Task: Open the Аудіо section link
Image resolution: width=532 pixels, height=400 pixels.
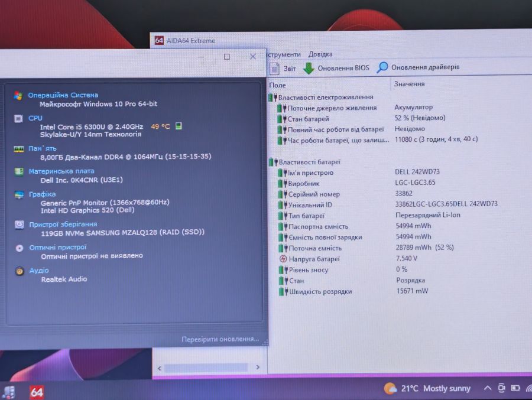Action: pyautogui.click(x=39, y=271)
